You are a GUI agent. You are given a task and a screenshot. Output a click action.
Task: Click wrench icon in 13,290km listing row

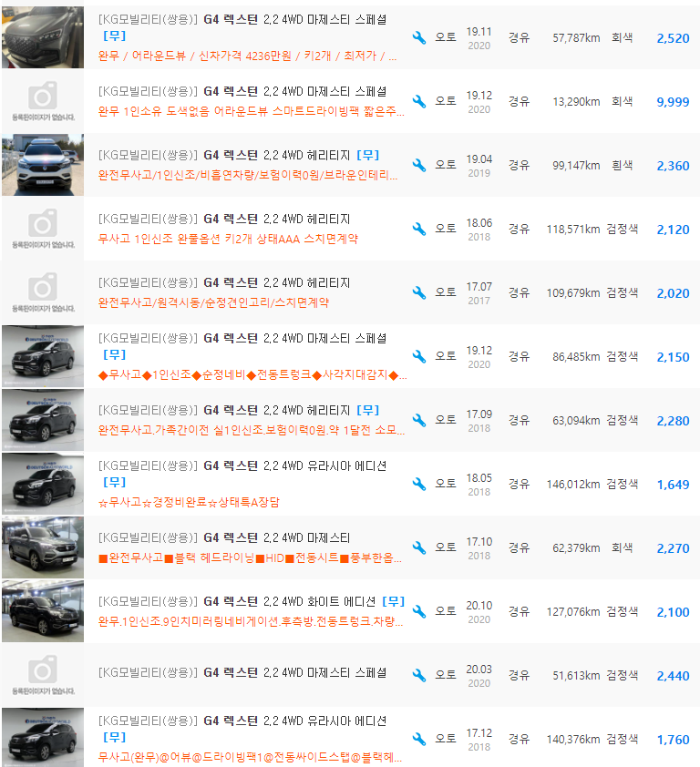[419, 101]
